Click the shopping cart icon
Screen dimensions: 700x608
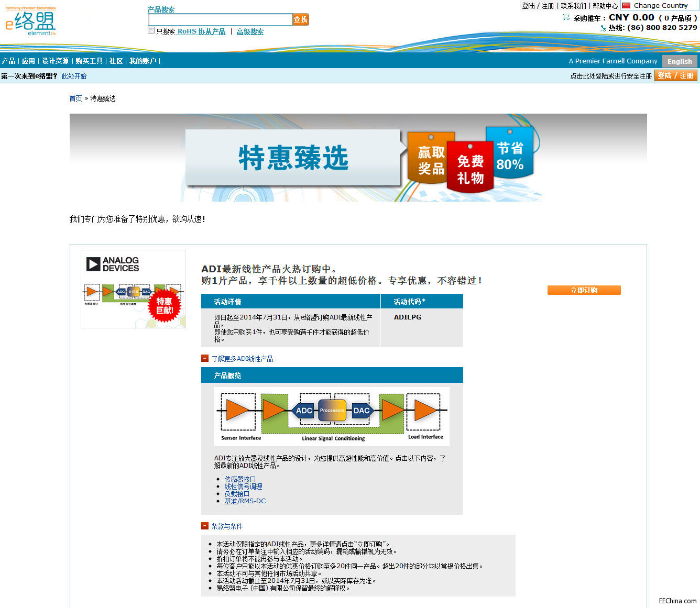point(566,17)
